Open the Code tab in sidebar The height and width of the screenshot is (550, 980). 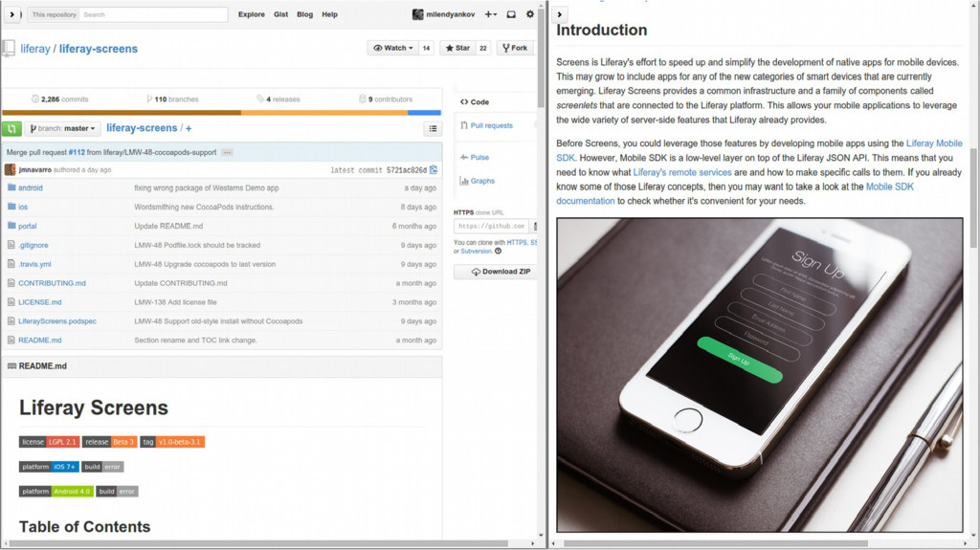[x=475, y=102]
